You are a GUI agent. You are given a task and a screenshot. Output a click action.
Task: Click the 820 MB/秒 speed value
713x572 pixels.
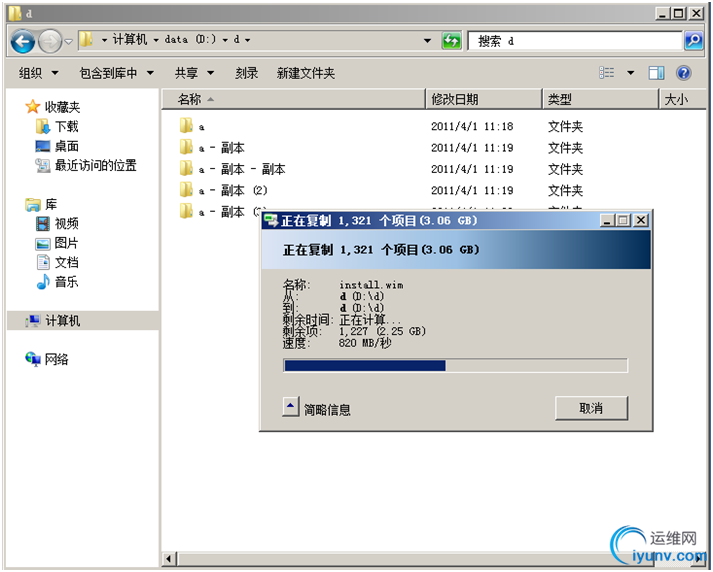pos(365,343)
